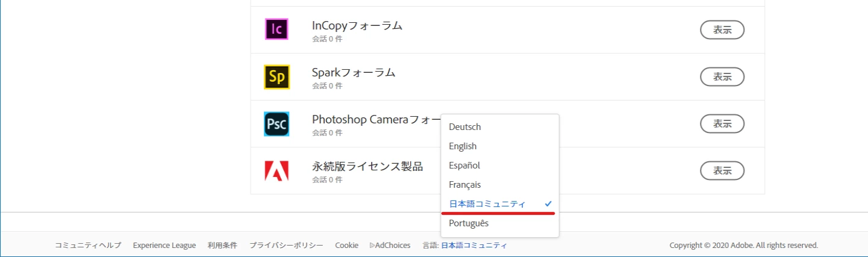The image size is (868, 257).
Task: Open the footer language selector 日本語コミュニティ
Action: coord(474,246)
